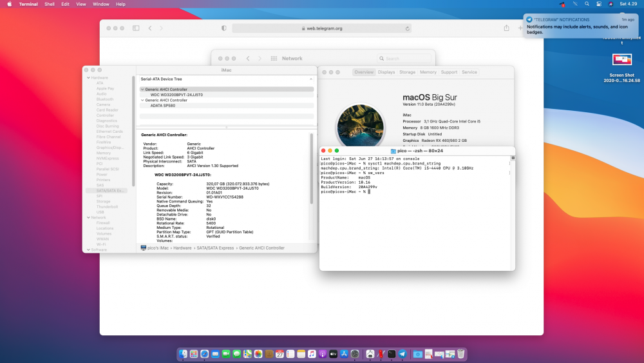Open Music from the Dock

[312, 354]
